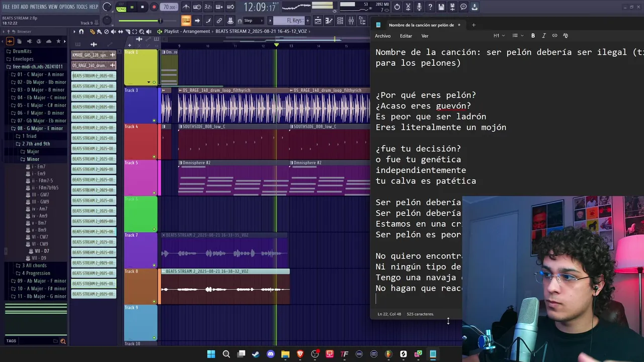Expand the 1 Triad folder
Screen dimensions: 644x362
click(x=29, y=136)
